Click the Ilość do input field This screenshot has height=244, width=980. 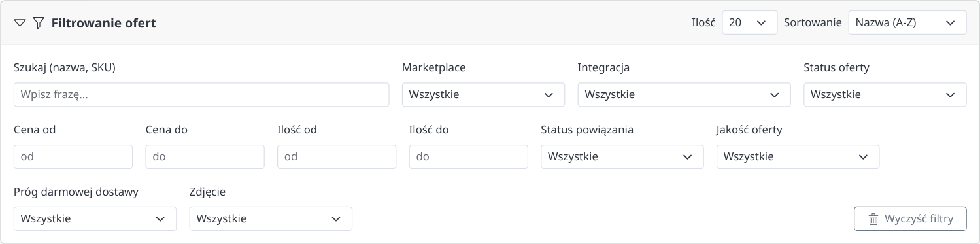(469, 157)
